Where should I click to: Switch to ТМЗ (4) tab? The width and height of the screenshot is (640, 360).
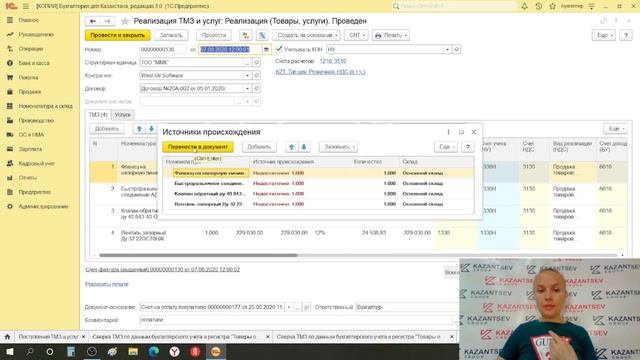pos(98,115)
